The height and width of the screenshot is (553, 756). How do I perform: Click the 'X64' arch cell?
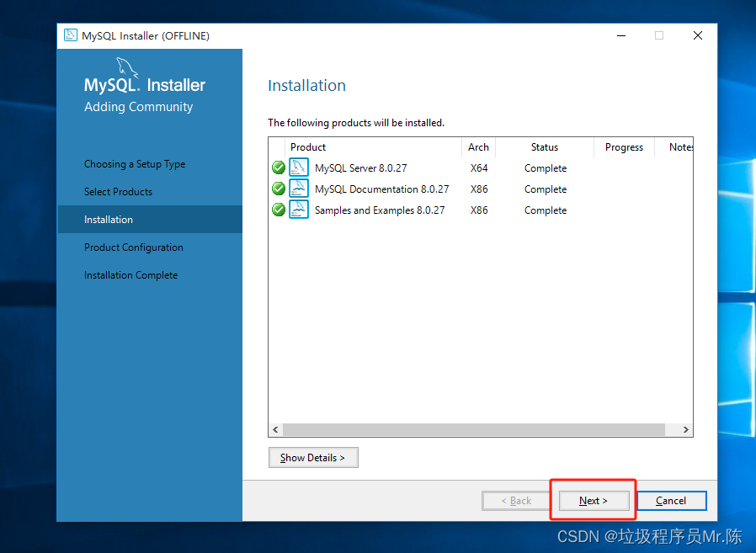pyautogui.click(x=479, y=168)
